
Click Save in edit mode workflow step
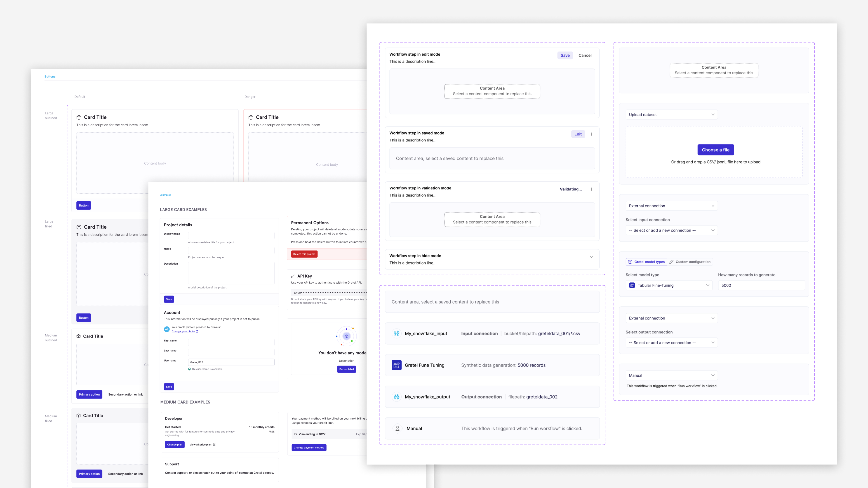click(565, 55)
